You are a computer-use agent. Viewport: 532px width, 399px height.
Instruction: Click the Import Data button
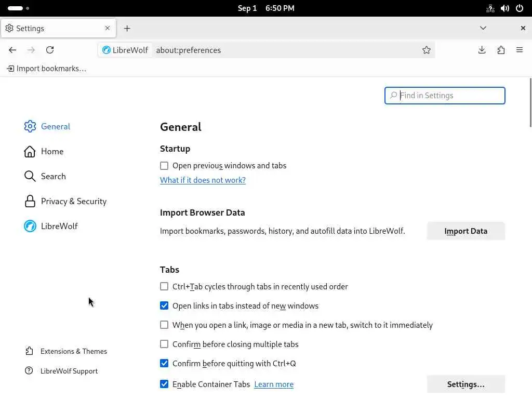(x=465, y=231)
